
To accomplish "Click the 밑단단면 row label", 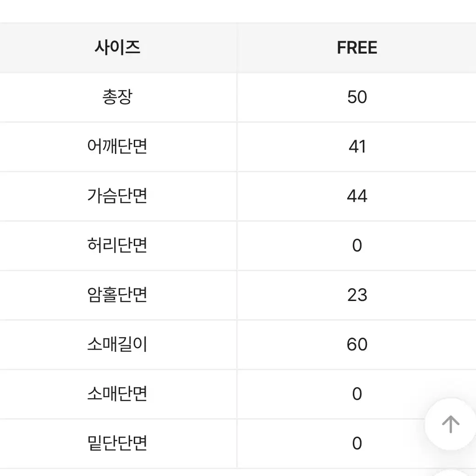I will 117,443.
